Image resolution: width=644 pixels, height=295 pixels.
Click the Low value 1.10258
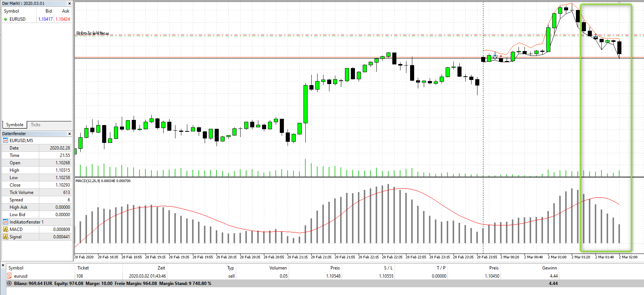tap(63, 178)
